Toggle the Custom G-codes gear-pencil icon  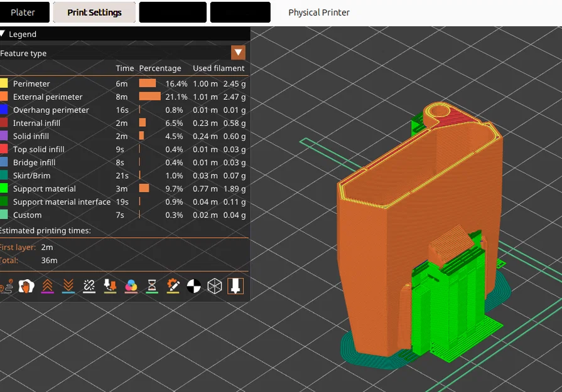point(173,286)
